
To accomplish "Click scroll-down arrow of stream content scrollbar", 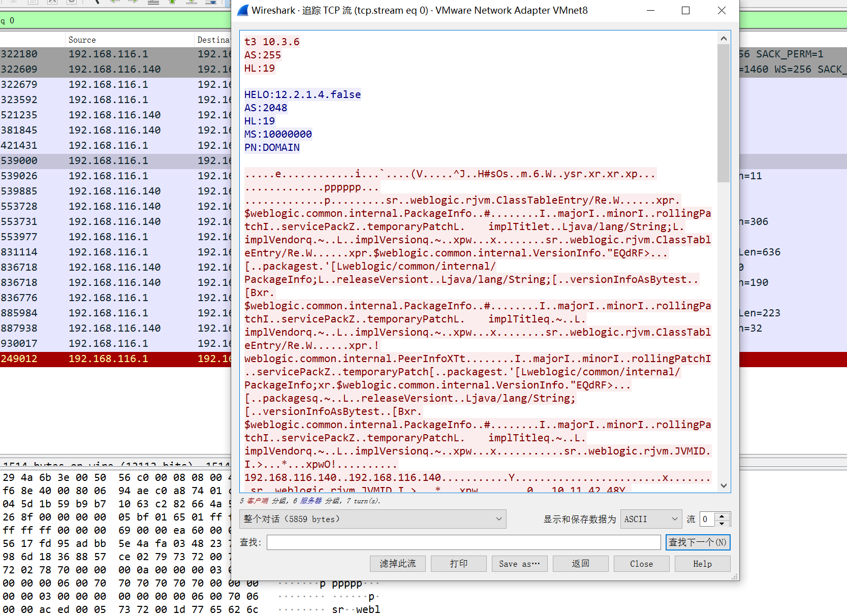I will pos(724,485).
